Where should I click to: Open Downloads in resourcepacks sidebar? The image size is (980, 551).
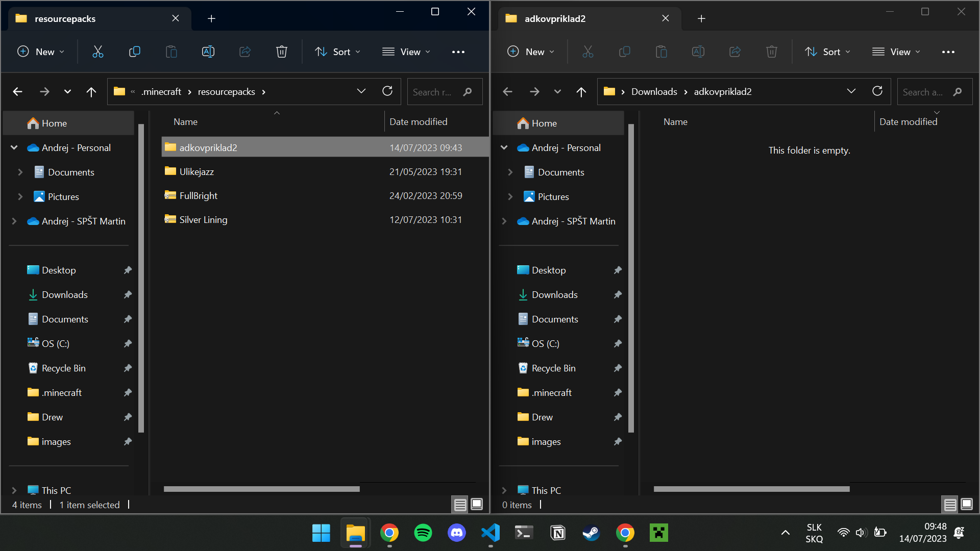click(x=65, y=294)
